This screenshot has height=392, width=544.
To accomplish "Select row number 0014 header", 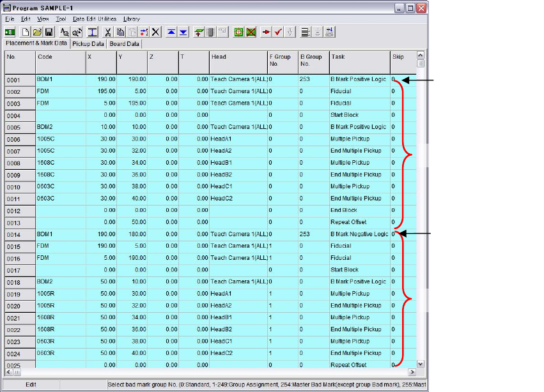I will pos(19,234).
